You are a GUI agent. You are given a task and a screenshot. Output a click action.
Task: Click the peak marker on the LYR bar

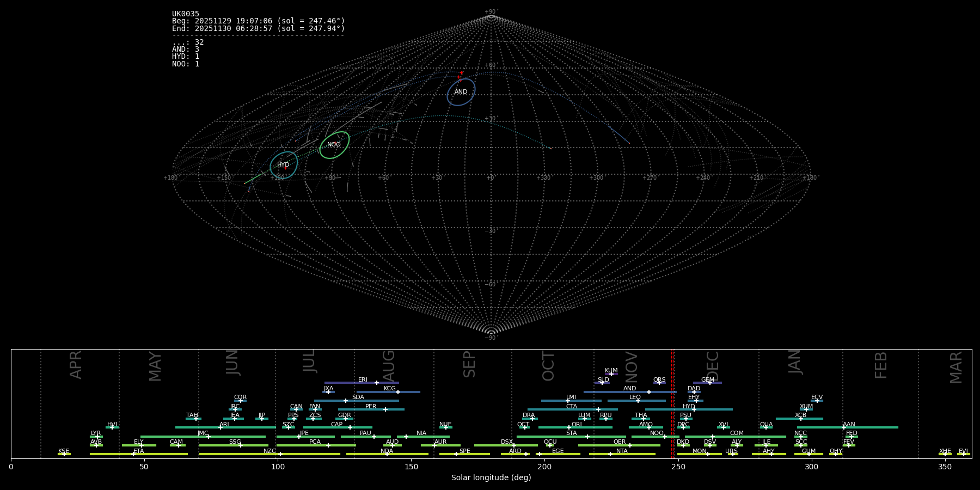click(x=97, y=437)
